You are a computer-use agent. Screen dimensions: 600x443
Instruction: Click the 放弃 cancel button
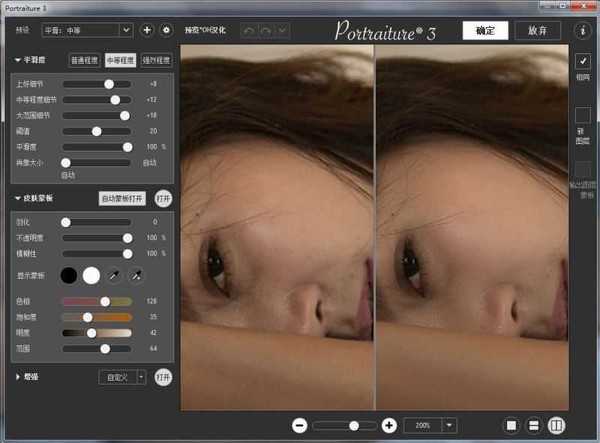pyautogui.click(x=537, y=30)
